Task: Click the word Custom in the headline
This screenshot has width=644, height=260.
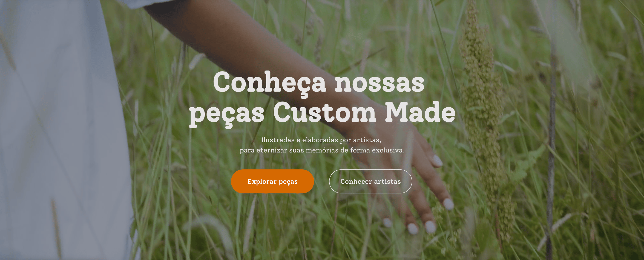Action: (325, 112)
